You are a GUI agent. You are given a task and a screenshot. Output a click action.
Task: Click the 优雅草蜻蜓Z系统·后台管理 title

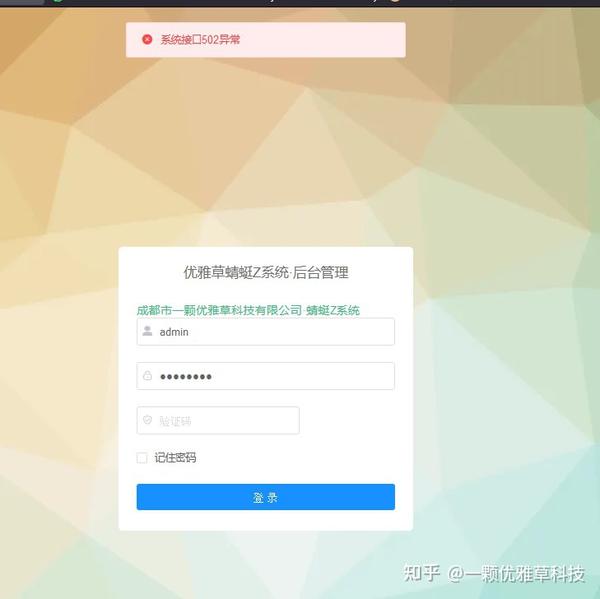point(266,273)
